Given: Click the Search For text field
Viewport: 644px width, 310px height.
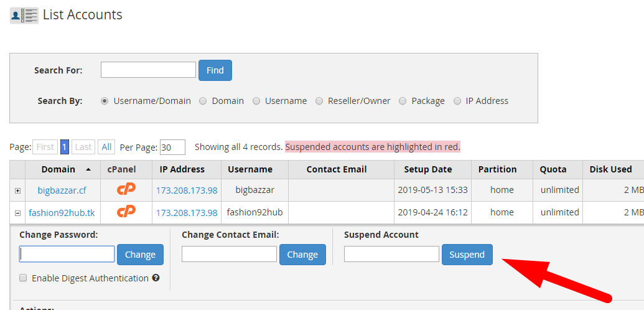Looking at the screenshot, I should click(148, 70).
